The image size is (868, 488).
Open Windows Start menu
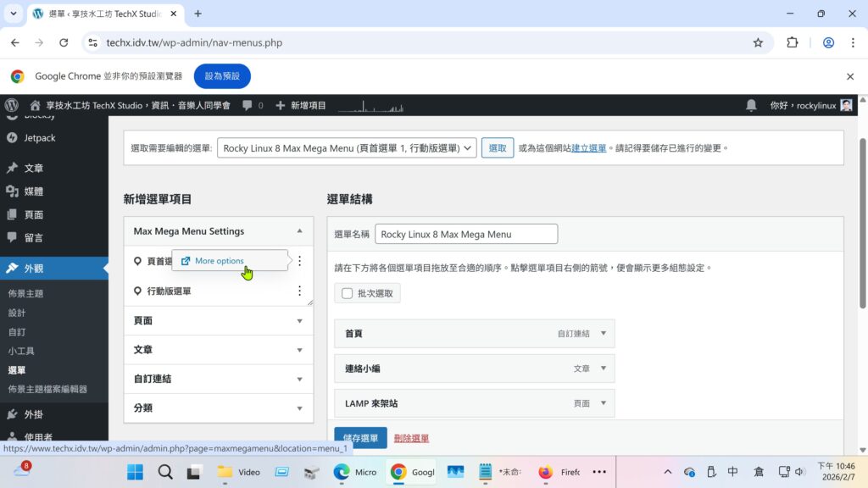click(136, 472)
